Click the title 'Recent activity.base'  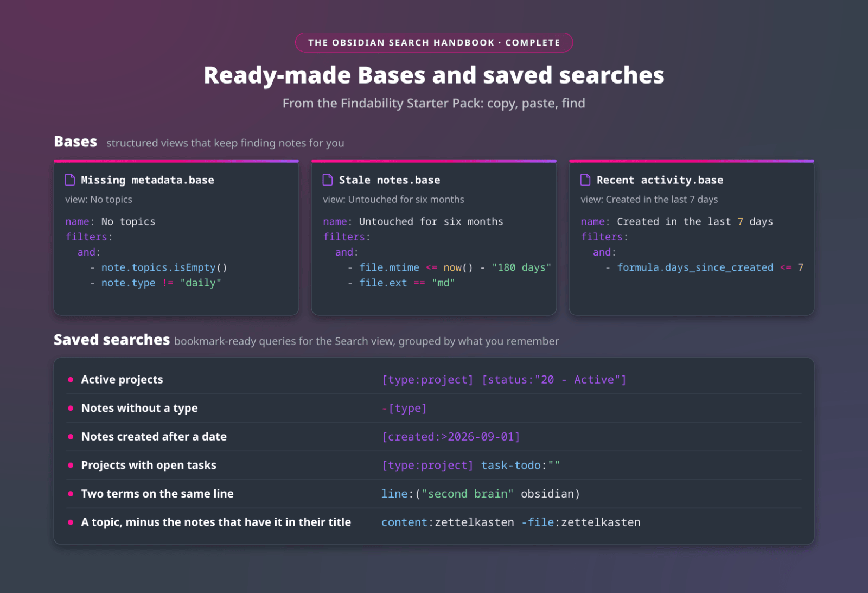point(660,180)
